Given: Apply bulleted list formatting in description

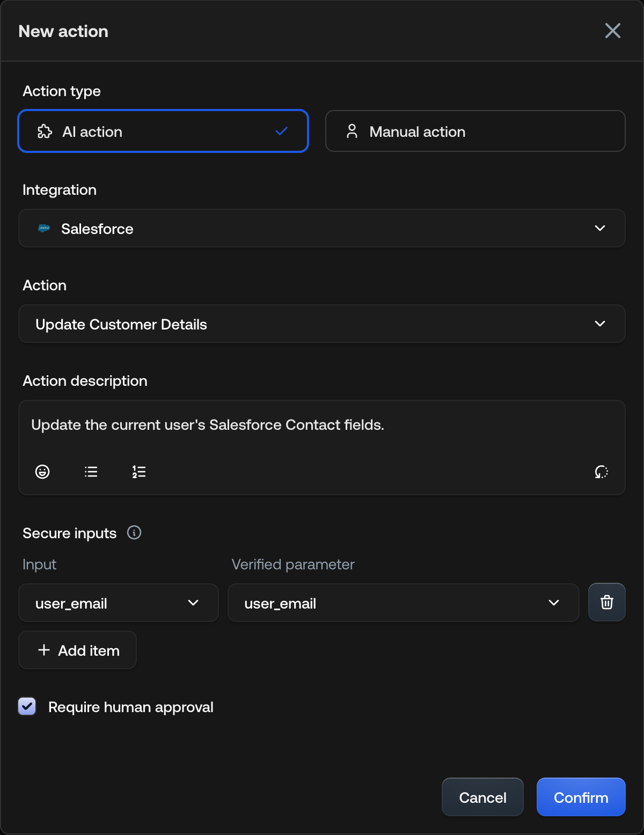Looking at the screenshot, I should [91, 472].
